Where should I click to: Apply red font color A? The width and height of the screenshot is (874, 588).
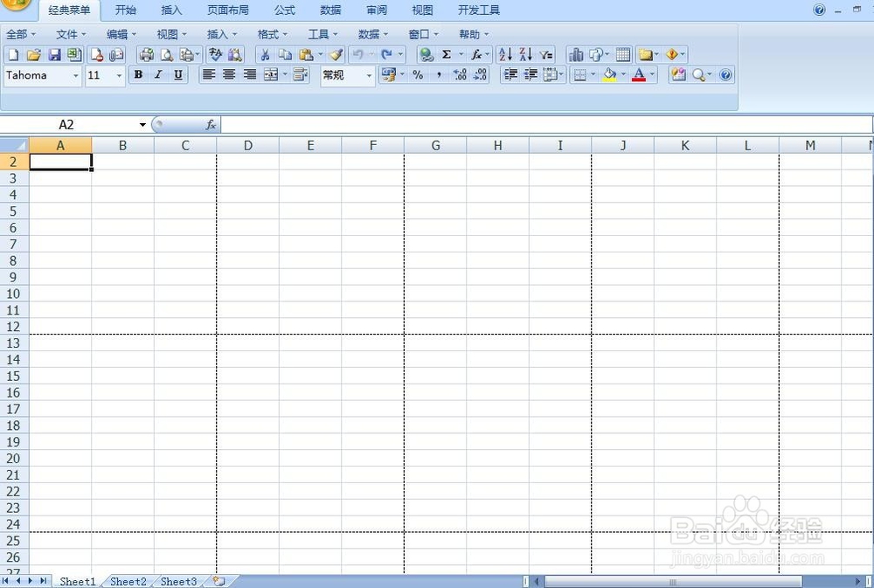pos(639,74)
